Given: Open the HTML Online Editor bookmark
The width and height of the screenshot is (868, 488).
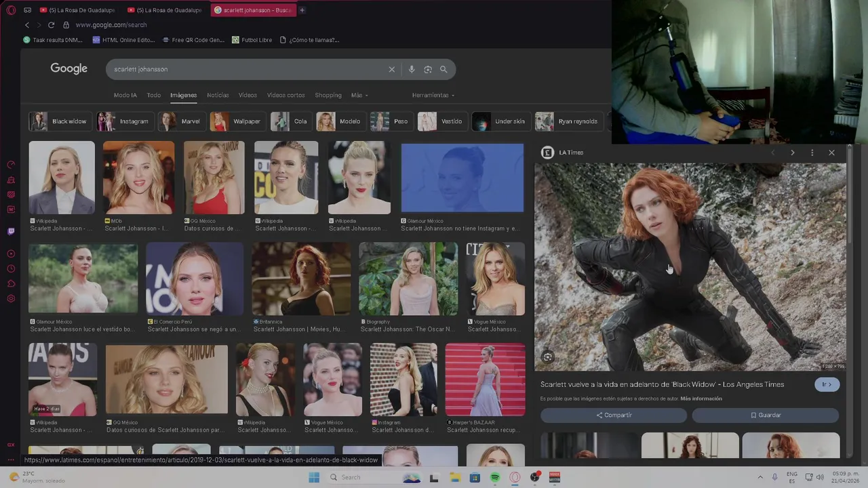Looking at the screenshot, I should 124,40.
